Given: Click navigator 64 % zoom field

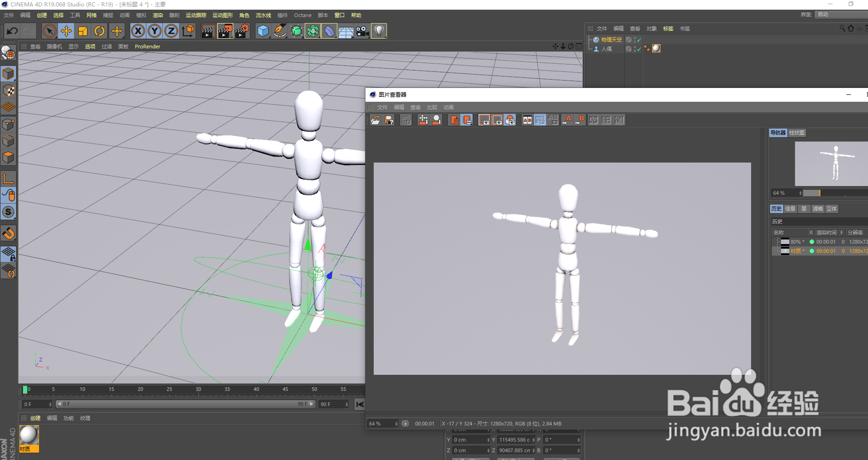Looking at the screenshot, I should (787, 193).
